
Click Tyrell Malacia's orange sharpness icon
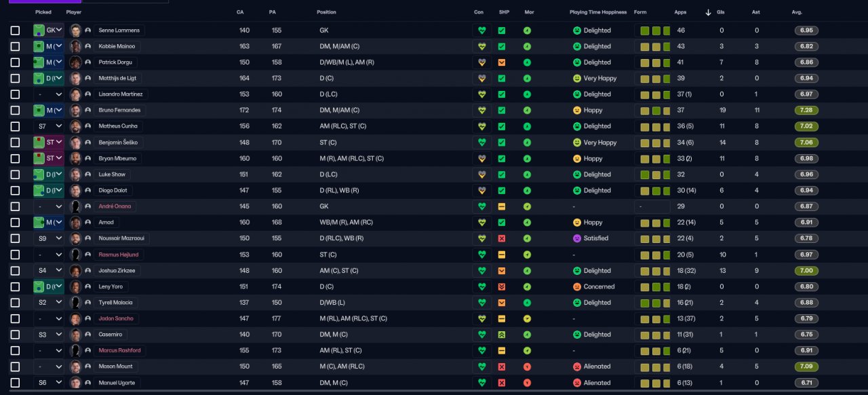pos(502,303)
